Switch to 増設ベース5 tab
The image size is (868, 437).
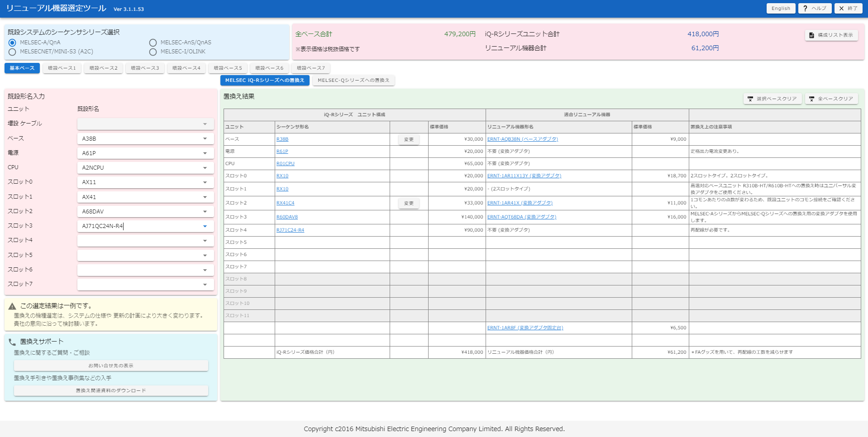(x=228, y=68)
